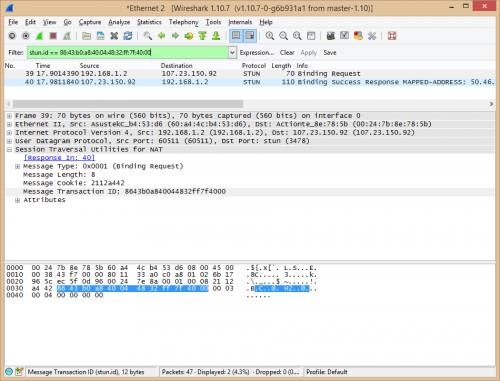Open coloring rules icon
Screen dimensions: 500x381
coord(358,36)
